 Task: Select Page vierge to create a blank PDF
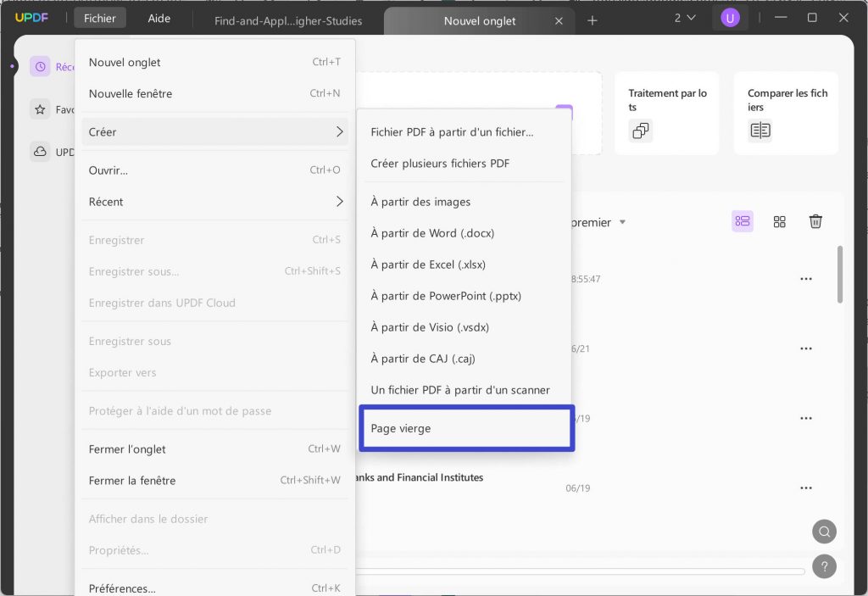[x=466, y=428]
